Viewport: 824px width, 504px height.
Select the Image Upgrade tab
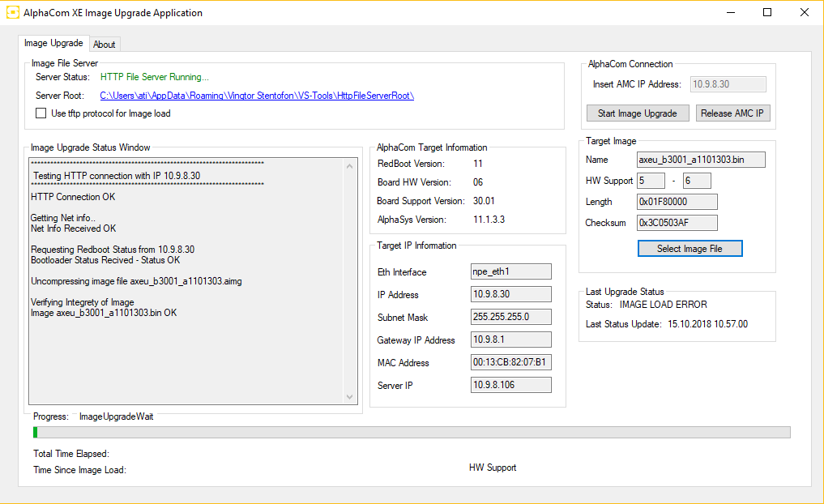[53, 43]
